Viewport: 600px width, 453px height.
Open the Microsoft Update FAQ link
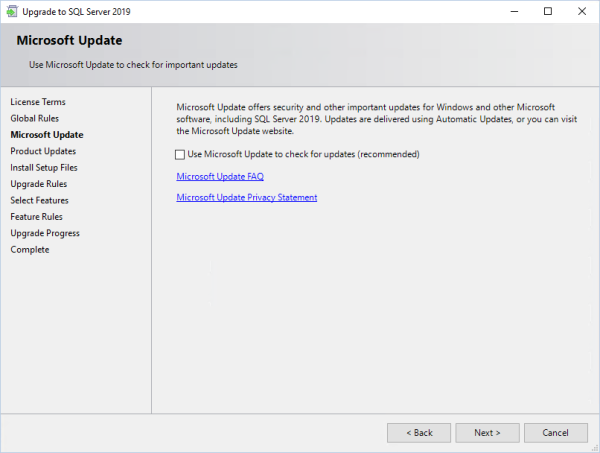tap(220, 176)
